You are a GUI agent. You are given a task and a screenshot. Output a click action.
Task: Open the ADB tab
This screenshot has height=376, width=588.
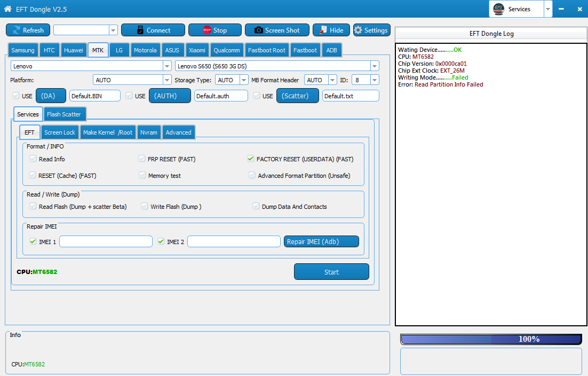[x=331, y=50]
